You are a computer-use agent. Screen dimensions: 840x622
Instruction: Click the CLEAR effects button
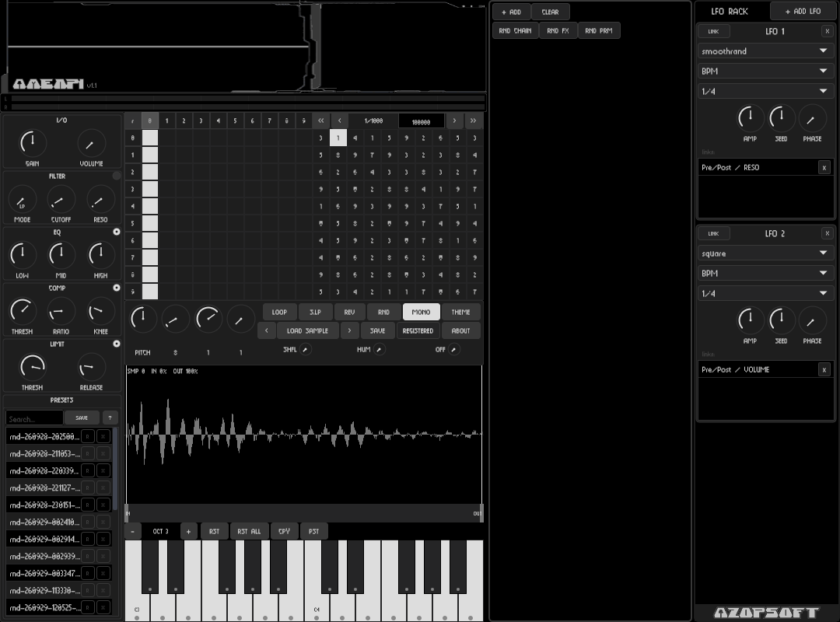coord(550,12)
